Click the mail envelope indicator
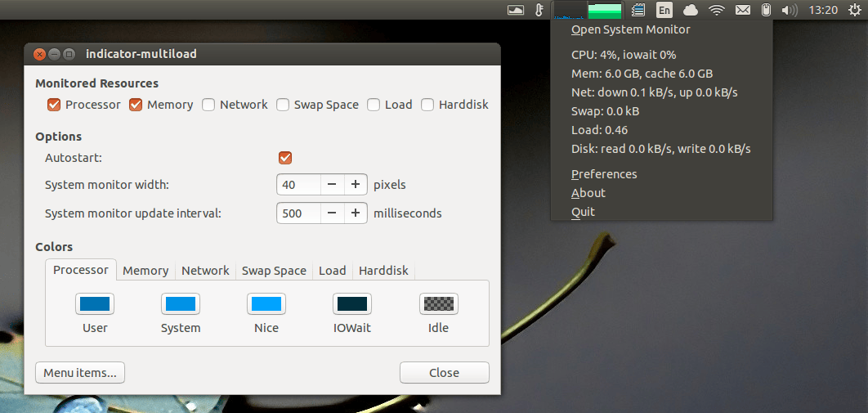The height and width of the screenshot is (413, 868). [742, 11]
